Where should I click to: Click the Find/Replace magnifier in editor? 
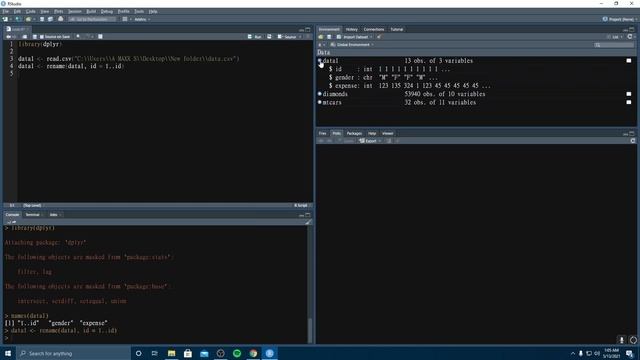(x=78, y=37)
